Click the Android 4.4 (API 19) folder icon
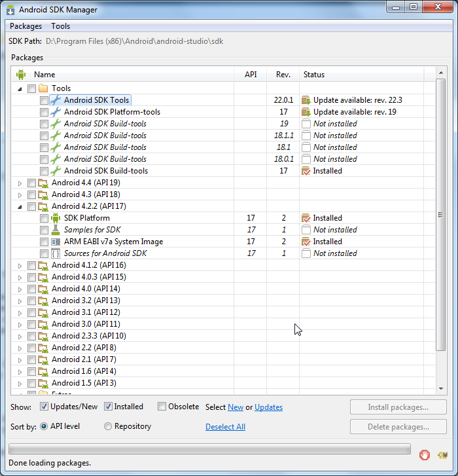This screenshot has width=458, height=476. [x=43, y=183]
